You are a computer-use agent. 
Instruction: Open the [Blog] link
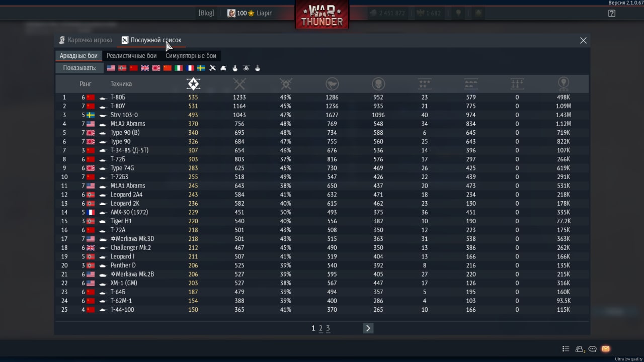point(206,13)
